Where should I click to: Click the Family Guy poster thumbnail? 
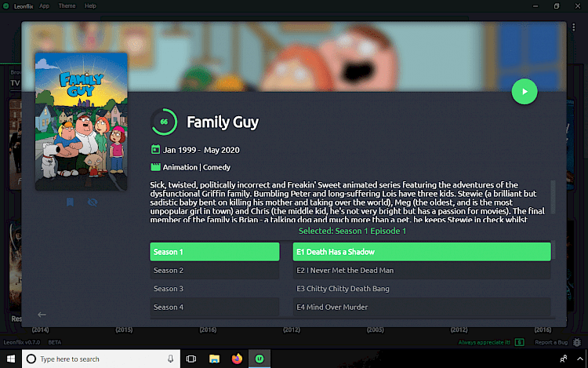click(x=81, y=122)
